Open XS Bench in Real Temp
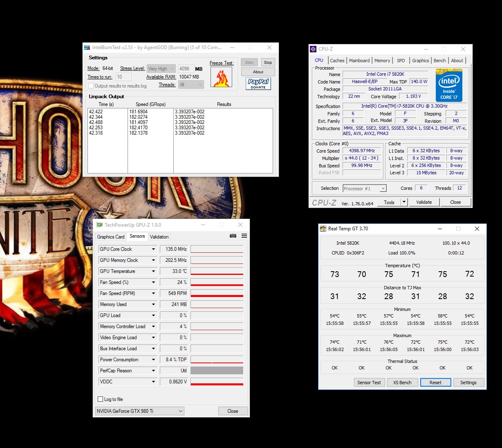The image size is (502, 448). pos(403,383)
